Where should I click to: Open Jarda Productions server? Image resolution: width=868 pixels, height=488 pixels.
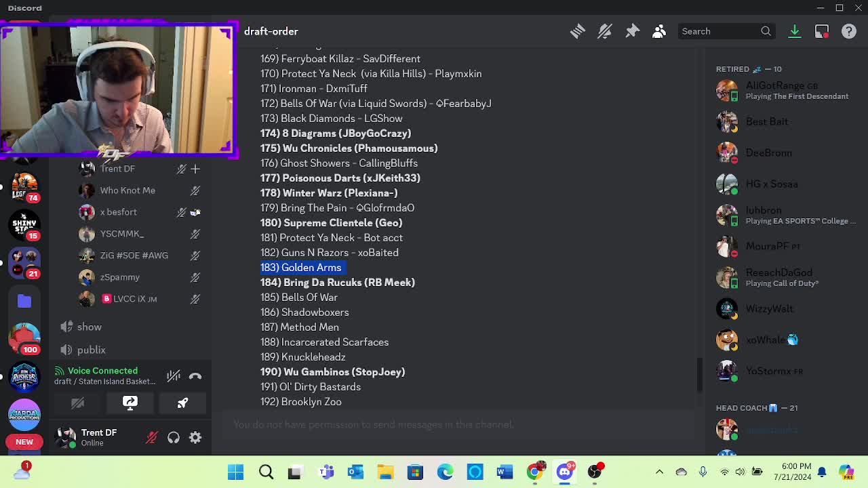[24, 413]
